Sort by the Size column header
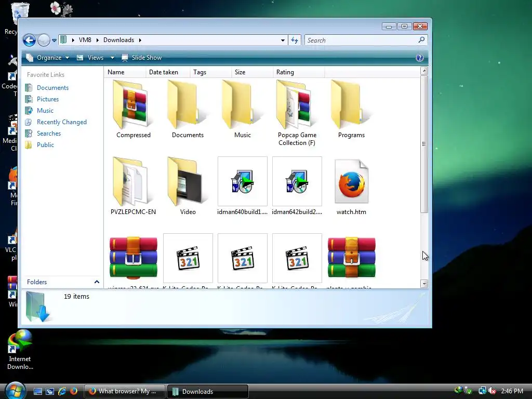 click(252, 72)
